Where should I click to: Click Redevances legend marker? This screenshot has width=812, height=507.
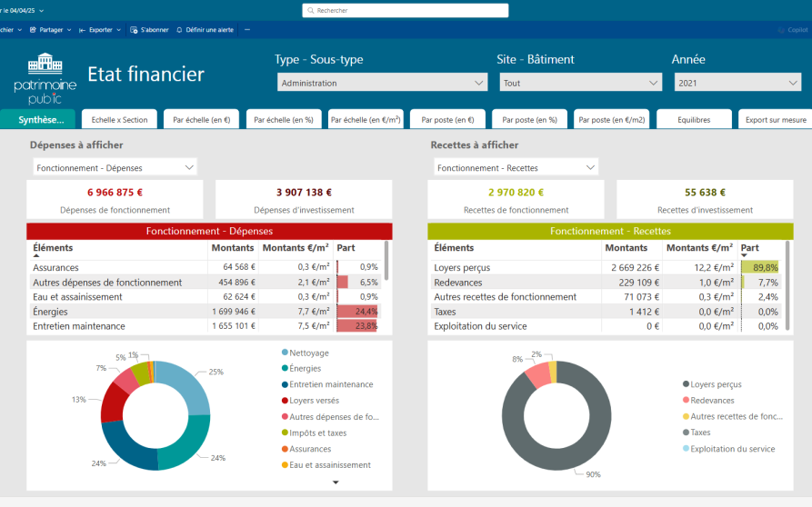pos(686,400)
